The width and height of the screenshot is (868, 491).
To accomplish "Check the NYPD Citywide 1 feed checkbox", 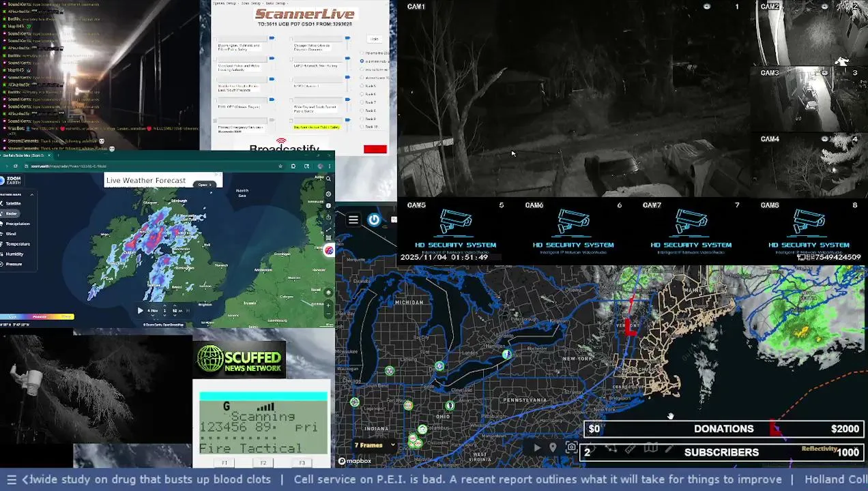I will [291, 80].
